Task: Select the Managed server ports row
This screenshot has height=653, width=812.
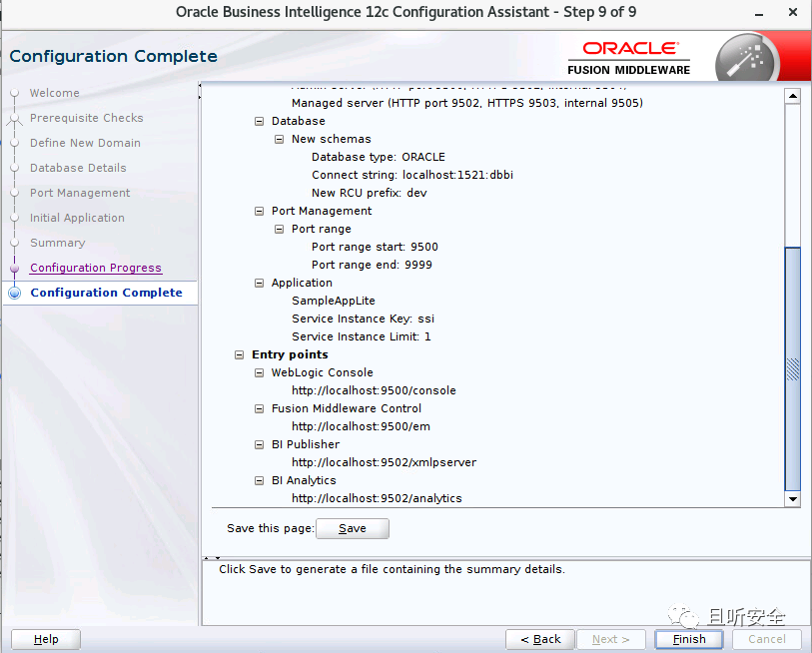Action: pos(467,103)
